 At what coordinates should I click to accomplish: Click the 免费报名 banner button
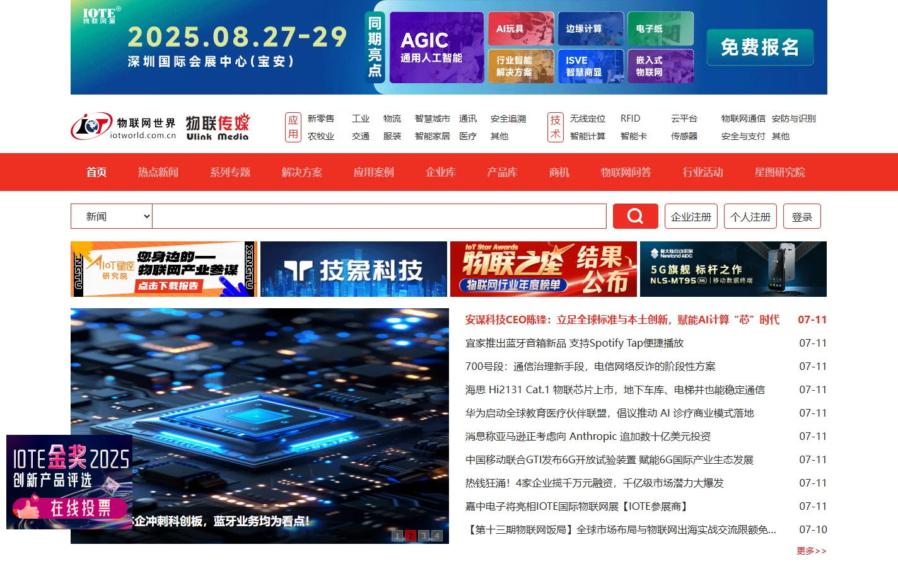[x=760, y=47]
